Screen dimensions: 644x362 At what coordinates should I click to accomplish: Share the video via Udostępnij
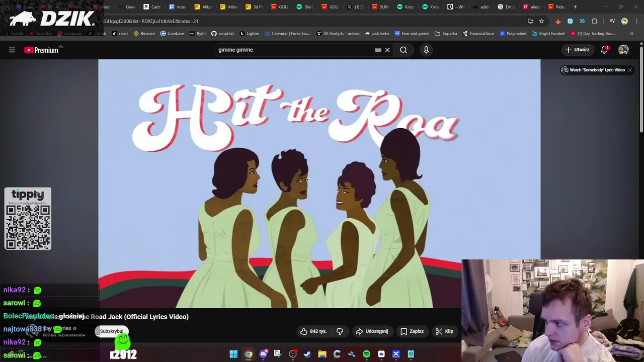(372, 331)
